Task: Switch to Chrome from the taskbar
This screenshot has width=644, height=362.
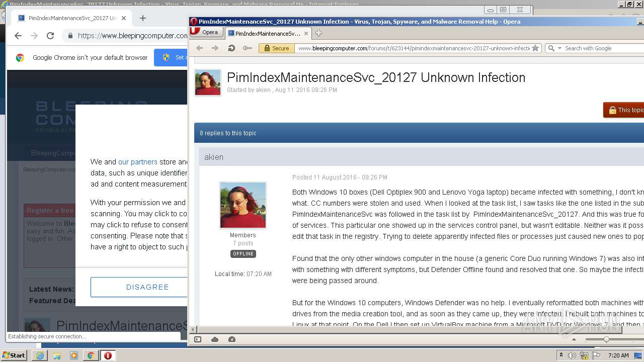Action: coord(91,355)
